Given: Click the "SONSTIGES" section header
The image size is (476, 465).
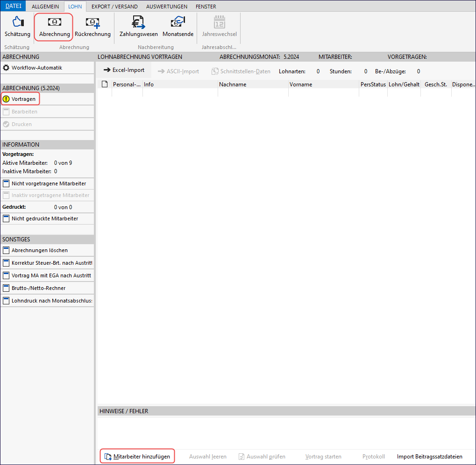Looking at the screenshot, I should pyautogui.click(x=16, y=240).
